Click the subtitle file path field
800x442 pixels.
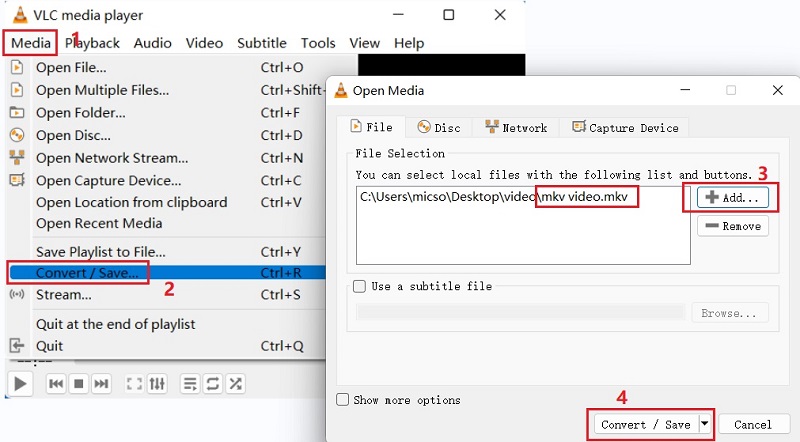tap(520, 313)
